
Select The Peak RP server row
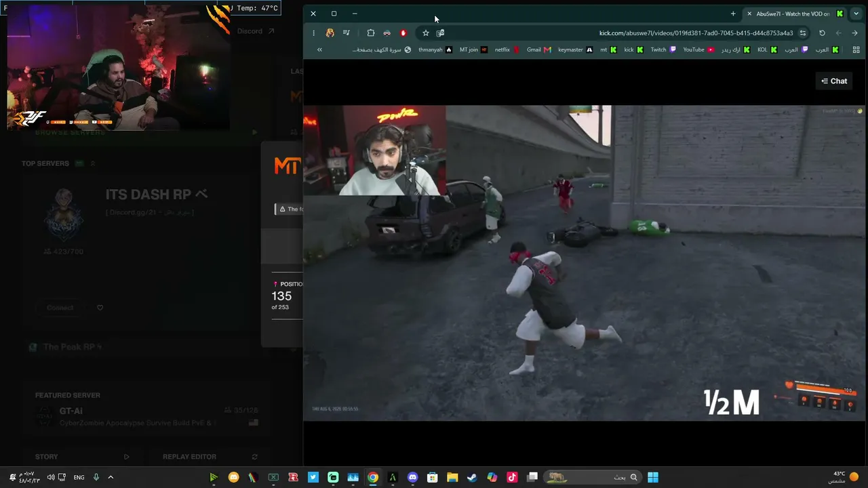[x=146, y=347]
